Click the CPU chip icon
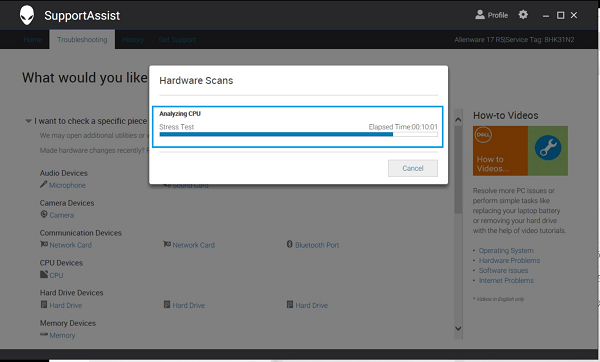The width and height of the screenshot is (600, 362). tap(44, 274)
